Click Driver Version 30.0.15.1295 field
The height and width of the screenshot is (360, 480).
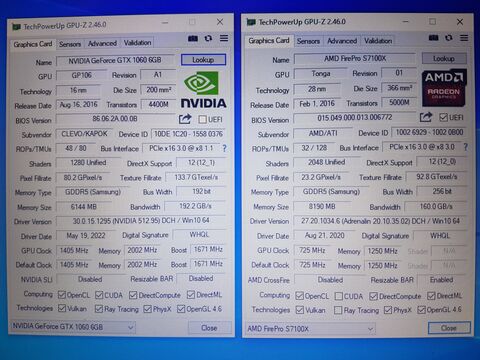tap(141, 221)
